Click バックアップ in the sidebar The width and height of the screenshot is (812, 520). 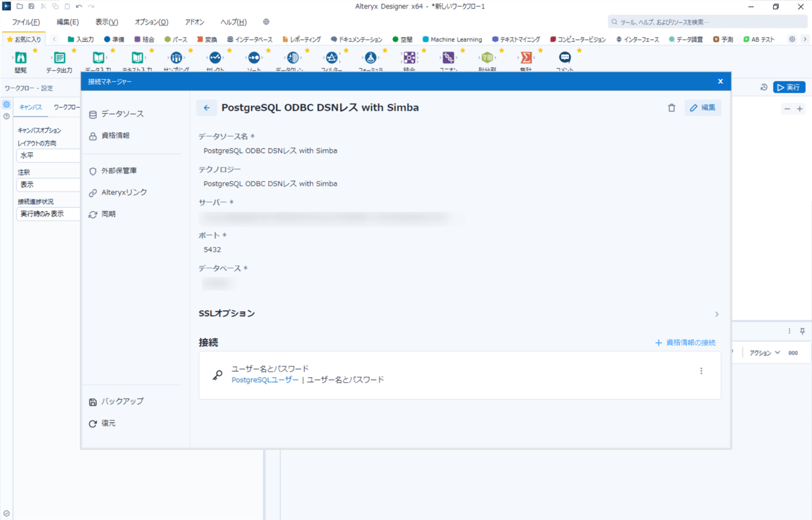click(117, 401)
